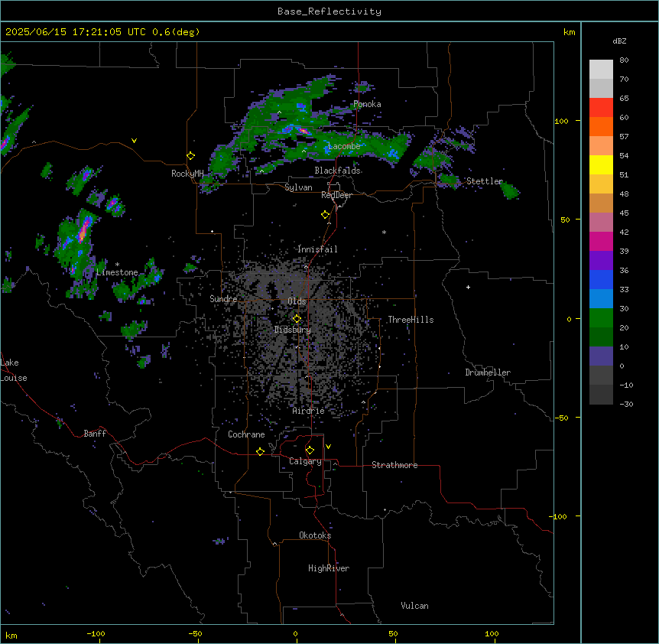
Task: Click the 50 tick label on bottom axis
Action: pyautogui.click(x=393, y=633)
